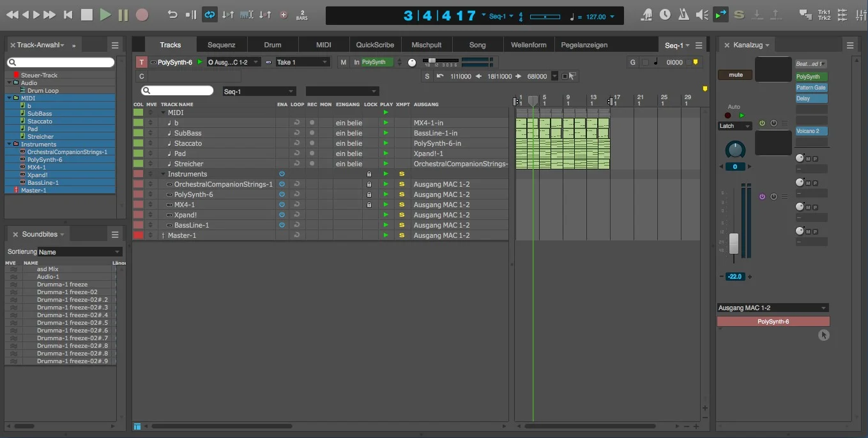The image size is (868, 438).
Task: Click in the track list search field
Action: 178,91
